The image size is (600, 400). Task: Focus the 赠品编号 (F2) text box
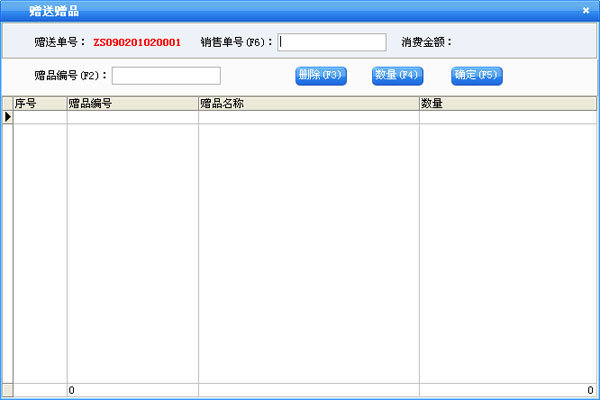click(166, 76)
